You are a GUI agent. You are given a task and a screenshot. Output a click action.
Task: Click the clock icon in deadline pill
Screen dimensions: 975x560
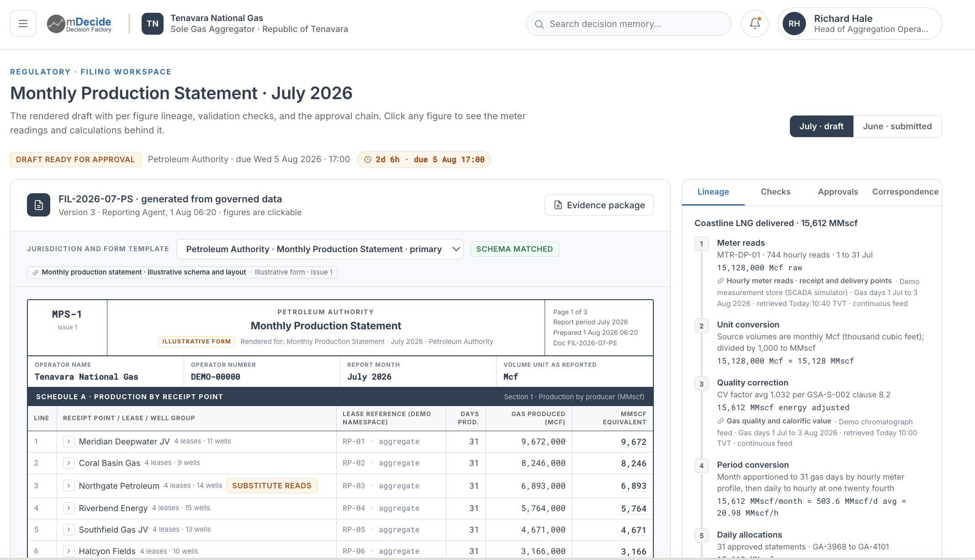click(368, 160)
